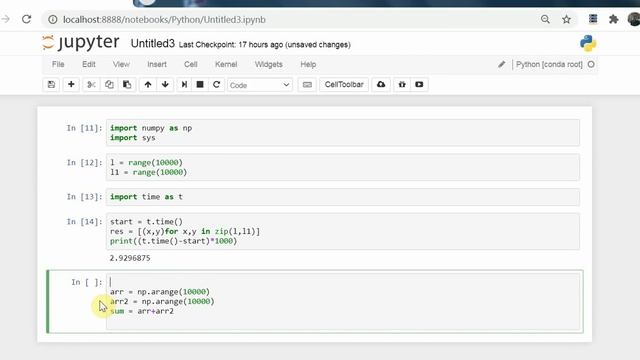Viewport: 640px width, 360px height.
Task: Click the stacked-bars extension icon in browser toolbar
Action: point(593,19)
